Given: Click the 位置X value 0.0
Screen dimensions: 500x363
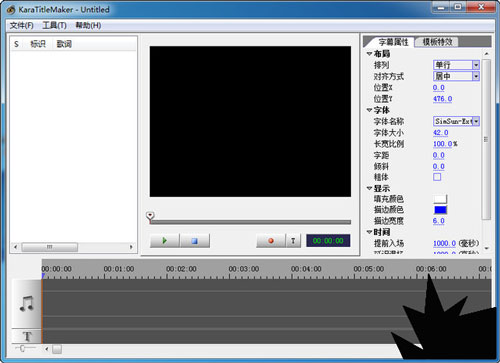Looking at the screenshot, I should tap(439, 88).
